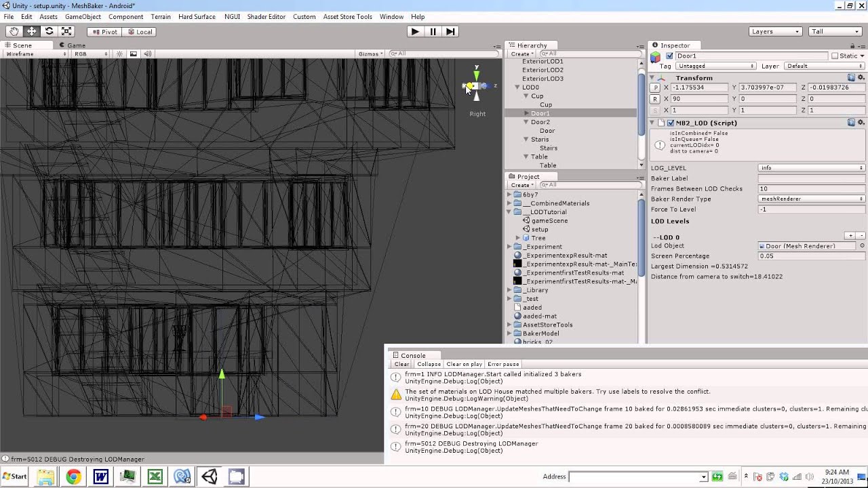Open Transform component gear settings
868x488 pixels.
(x=861, y=78)
